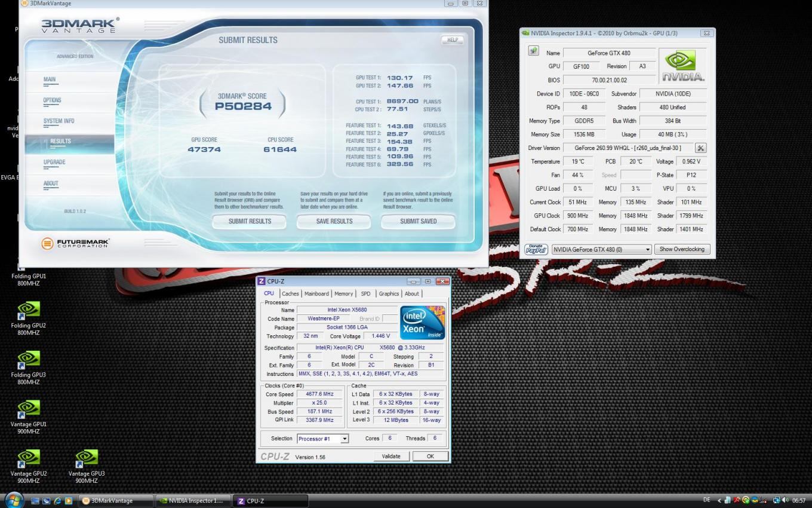Click the Submit Saved button
This screenshot has height=508, width=812.
[x=418, y=221]
